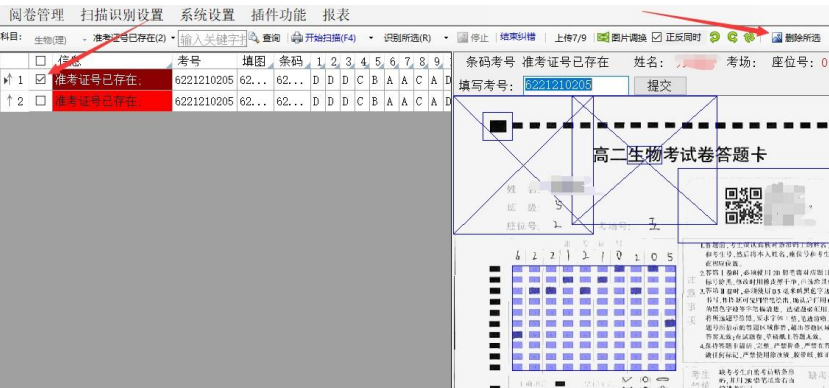Expand the 识别所选 dropdown arrow
Viewport: 829px width, 388px height.
[x=446, y=38]
